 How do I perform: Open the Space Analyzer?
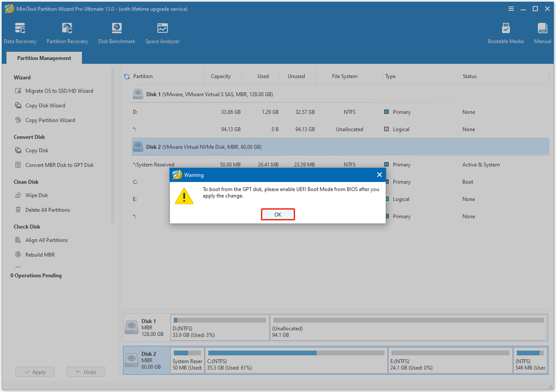tap(162, 32)
